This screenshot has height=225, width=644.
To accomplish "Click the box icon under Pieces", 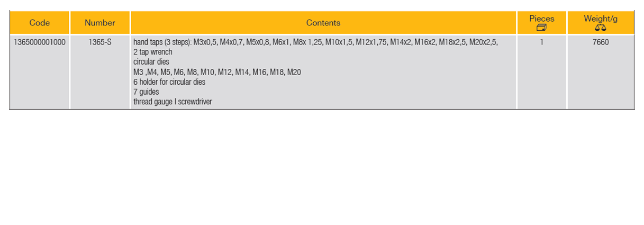I will [541, 28].
